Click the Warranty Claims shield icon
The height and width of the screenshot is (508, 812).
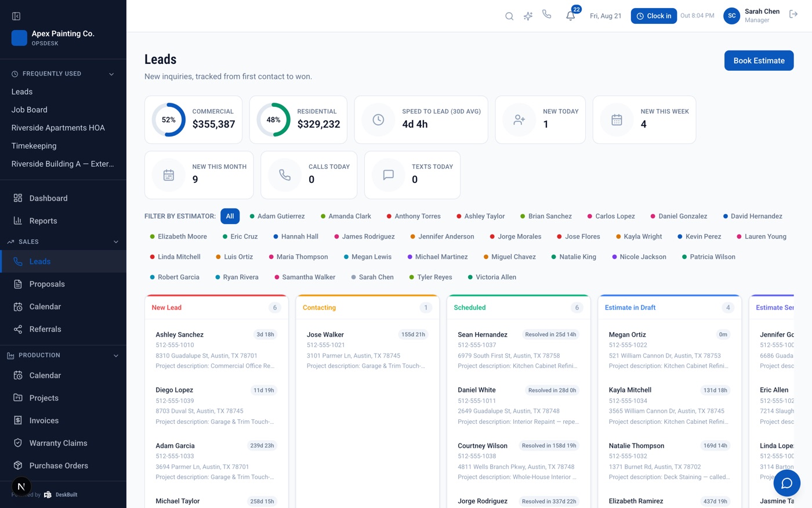click(x=18, y=443)
